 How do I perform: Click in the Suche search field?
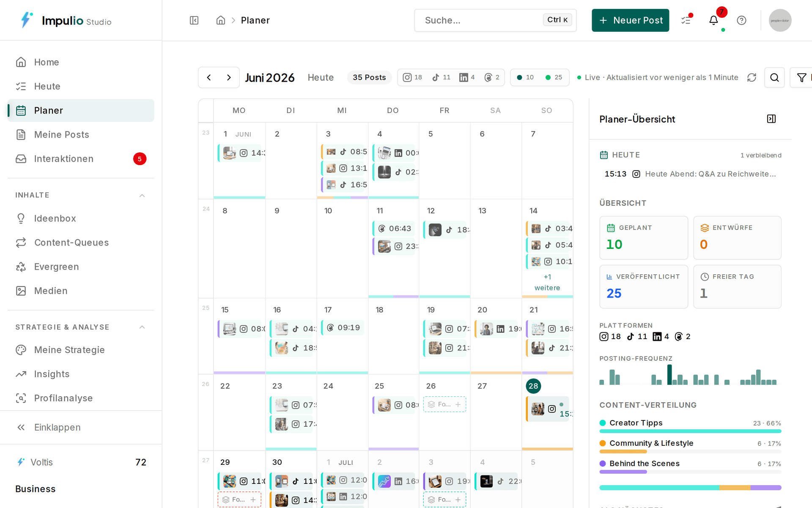click(x=495, y=20)
